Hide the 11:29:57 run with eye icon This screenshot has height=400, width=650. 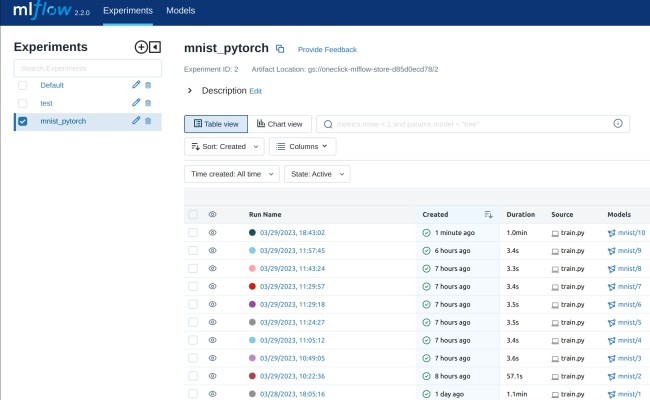pos(212,286)
